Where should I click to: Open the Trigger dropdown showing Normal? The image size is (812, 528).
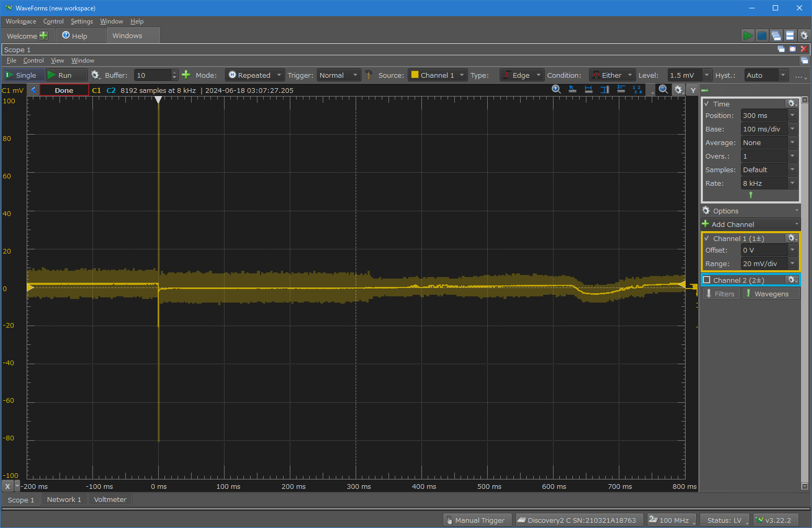(338, 75)
